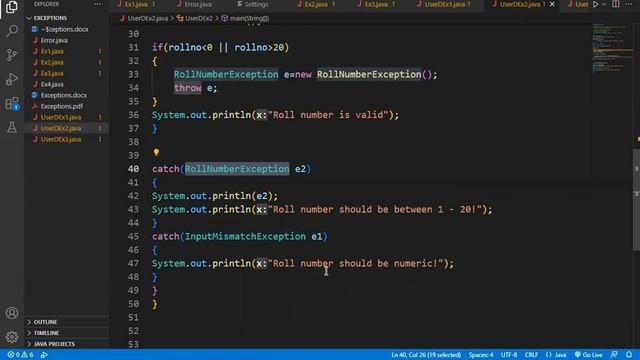Change the UTF-8 encoding
This screenshot has width=640, height=360.
tap(509, 355)
